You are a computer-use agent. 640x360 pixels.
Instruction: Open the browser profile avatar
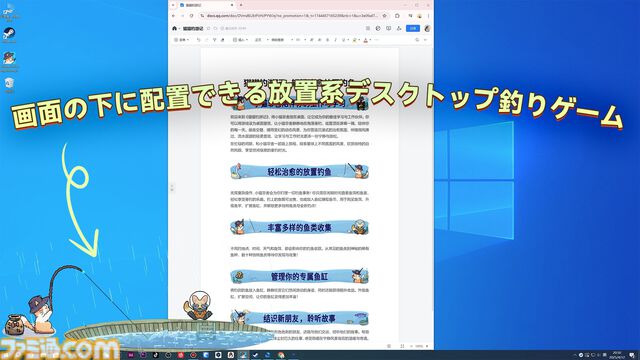pyautogui.click(x=419, y=16)
